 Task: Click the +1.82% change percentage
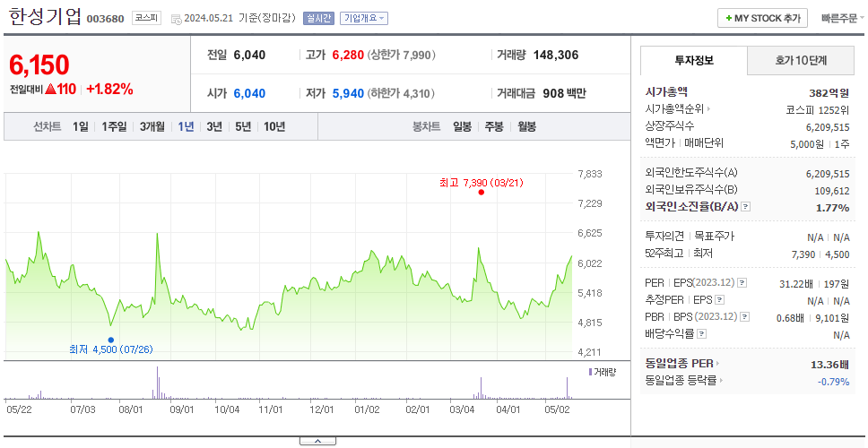109,89
